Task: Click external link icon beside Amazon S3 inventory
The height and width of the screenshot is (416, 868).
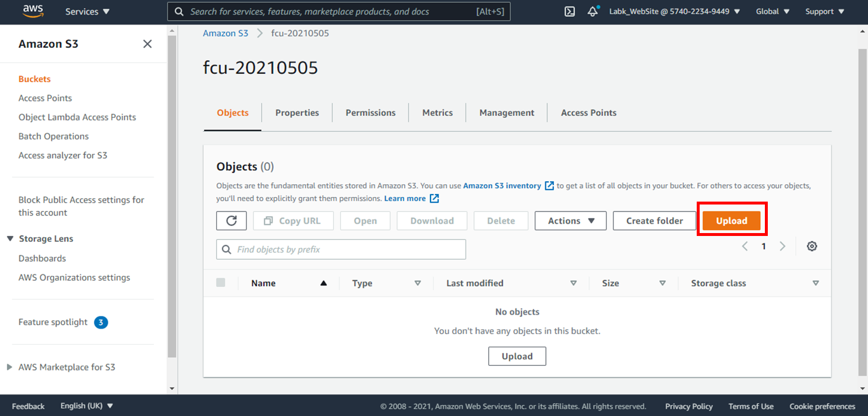Action: pyautogui.click(x=549, y=186)
